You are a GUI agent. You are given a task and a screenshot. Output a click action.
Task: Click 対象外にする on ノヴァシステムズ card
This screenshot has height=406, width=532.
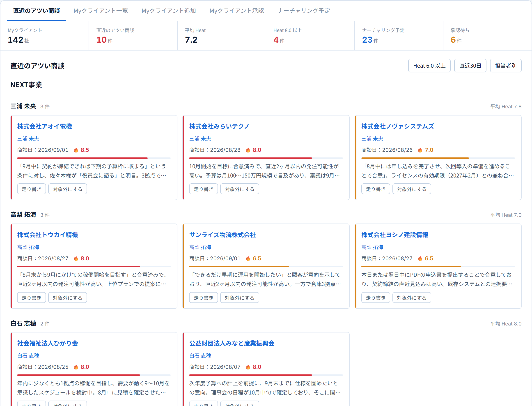point(412,189)
